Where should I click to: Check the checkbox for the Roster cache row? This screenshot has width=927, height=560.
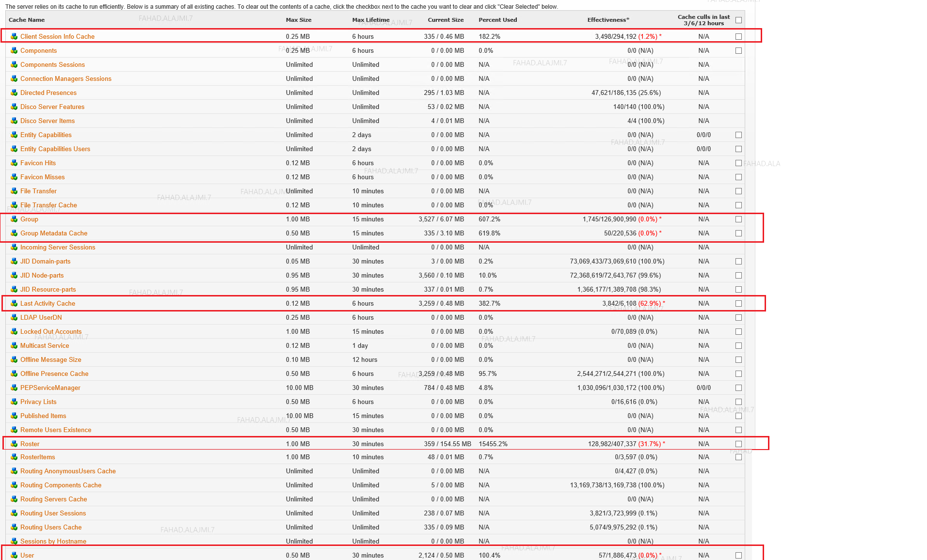coord(738,443)
